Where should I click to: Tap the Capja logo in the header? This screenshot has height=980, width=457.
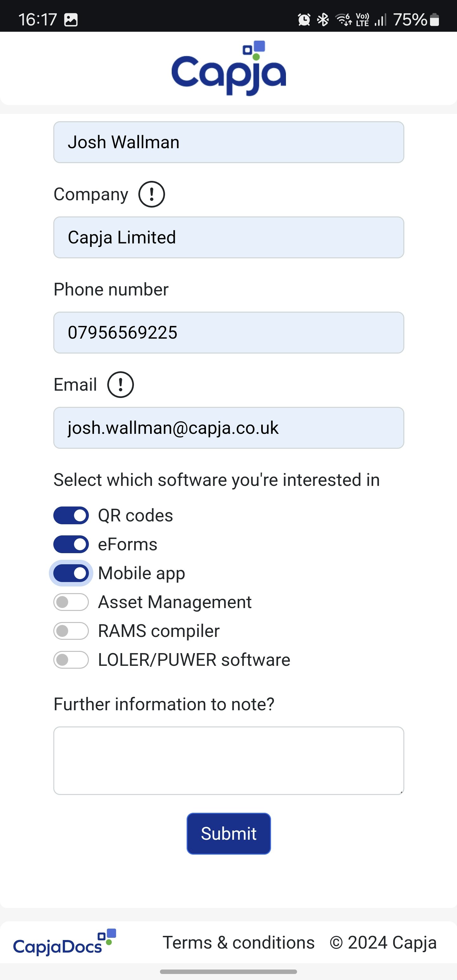[229, 68]
